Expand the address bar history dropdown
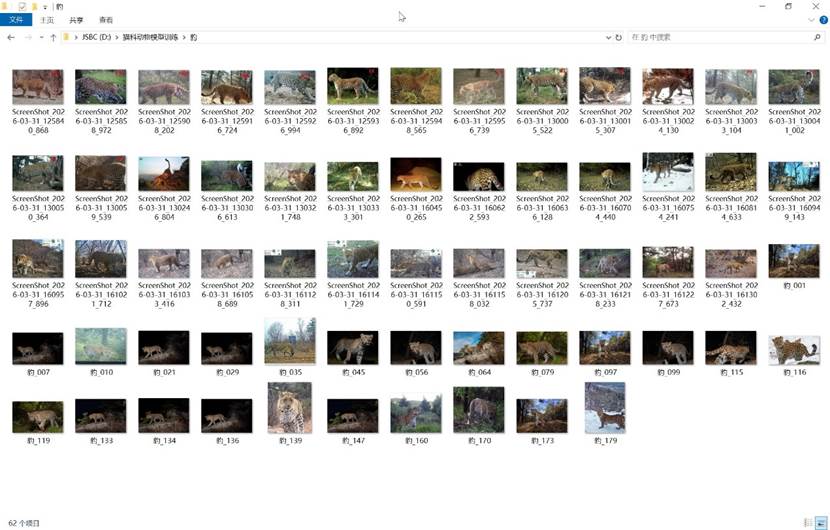The image size is (830, 530). 606,37
